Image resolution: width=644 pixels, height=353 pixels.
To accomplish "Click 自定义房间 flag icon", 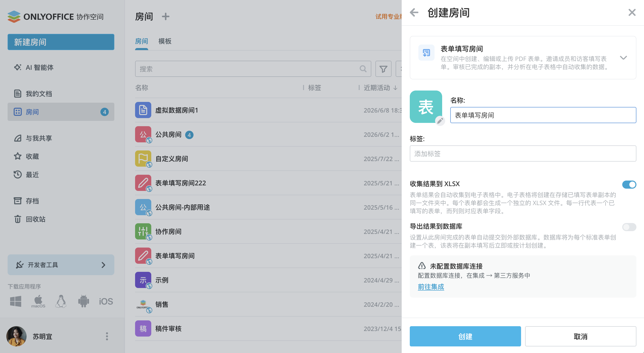I will [143, 159].
